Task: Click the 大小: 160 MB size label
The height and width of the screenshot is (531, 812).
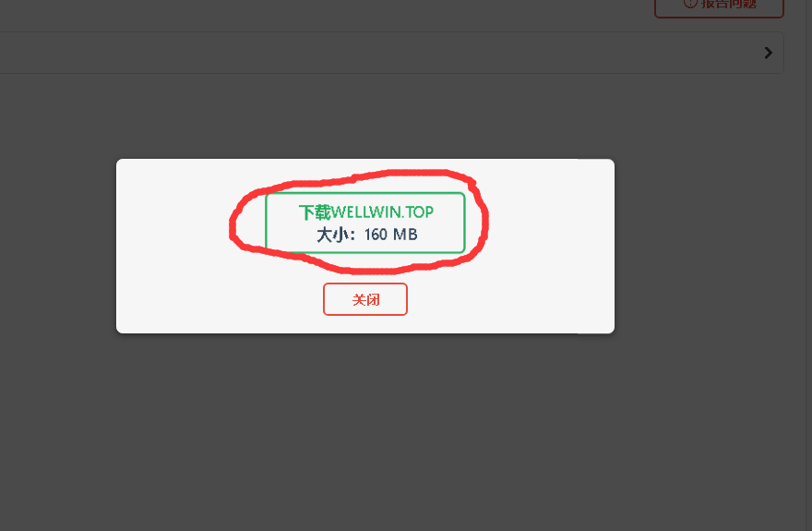Action: pyautogui.click(x=366, y=235)
